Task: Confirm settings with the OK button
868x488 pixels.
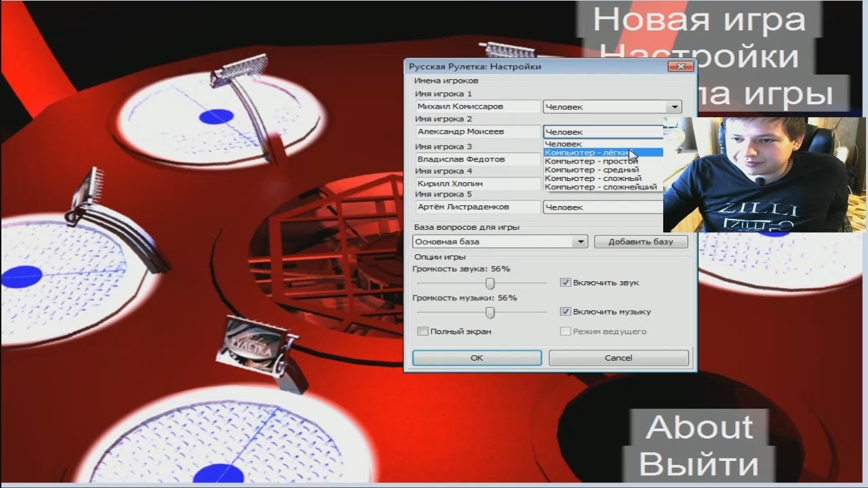Action: (477, 358)
